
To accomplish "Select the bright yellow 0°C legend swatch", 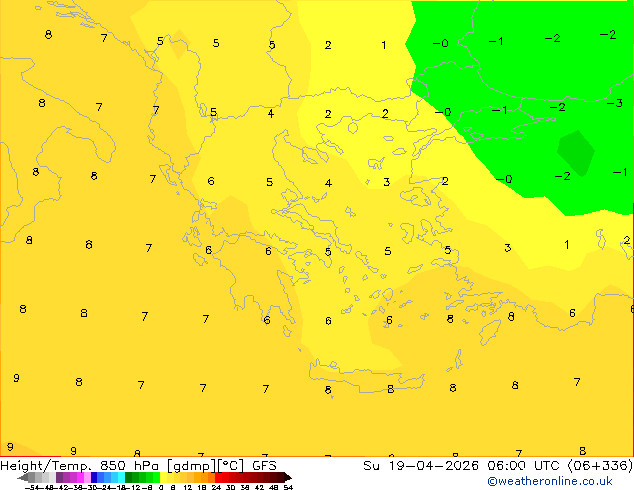I will pos(163,477).
